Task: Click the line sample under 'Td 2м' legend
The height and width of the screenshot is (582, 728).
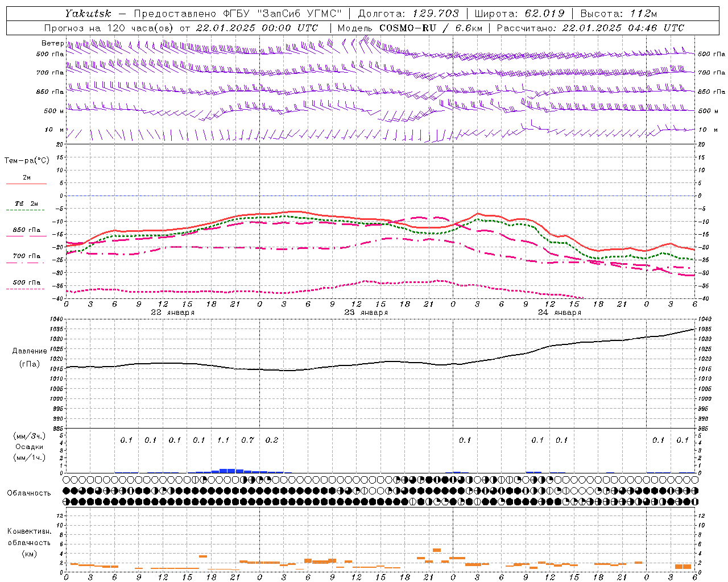Action: point(26,210)
